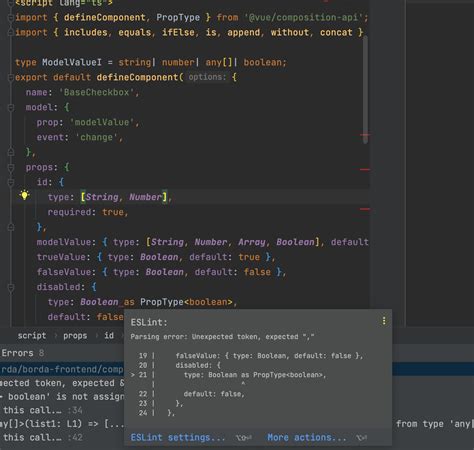Click 'defineComponent' in the export default line

point(138,77)
